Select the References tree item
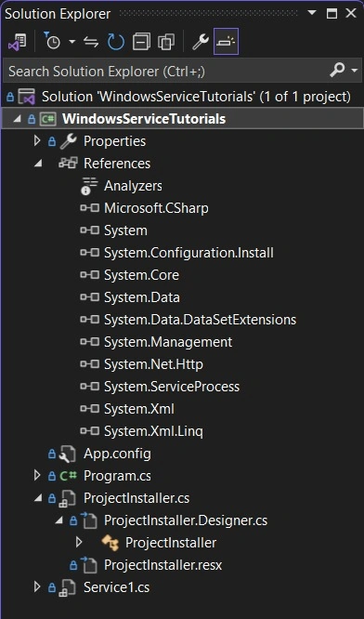 [x=117, y=164]
